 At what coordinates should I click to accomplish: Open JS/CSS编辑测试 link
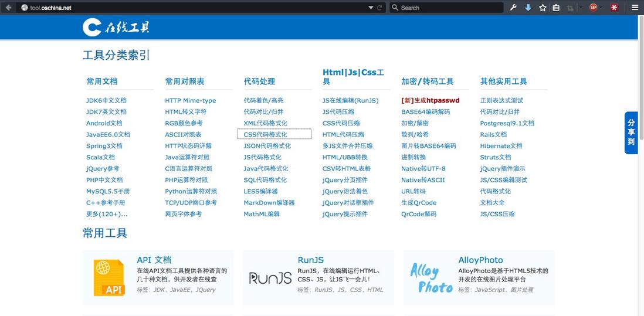coord(504,180)
